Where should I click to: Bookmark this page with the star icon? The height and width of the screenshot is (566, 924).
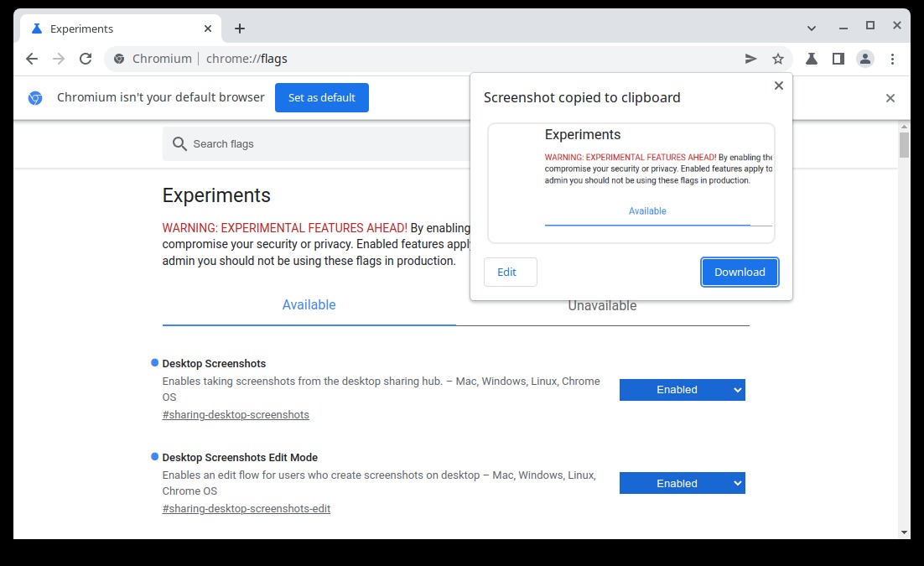778,59
